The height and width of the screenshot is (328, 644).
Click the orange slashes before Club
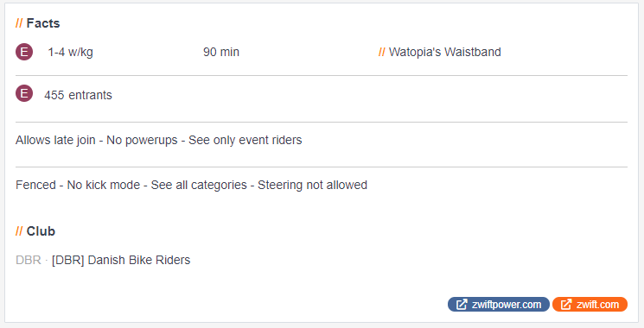tap(19, 231)
